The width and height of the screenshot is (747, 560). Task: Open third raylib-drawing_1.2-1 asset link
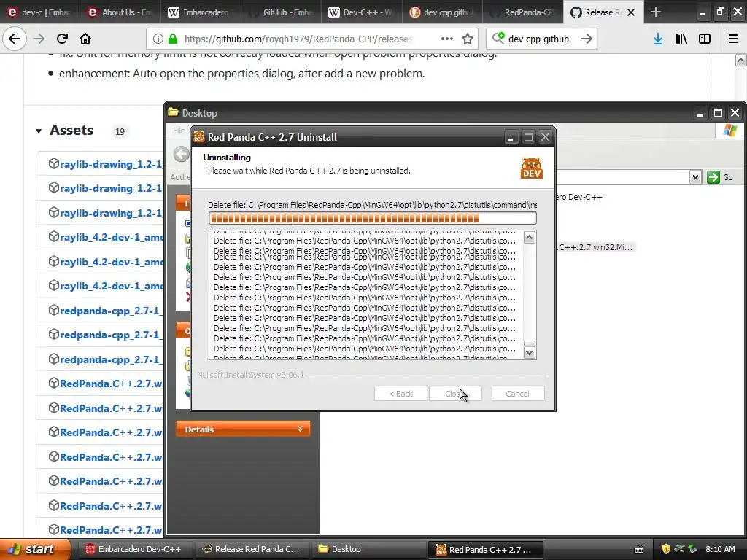click(111, 213)
